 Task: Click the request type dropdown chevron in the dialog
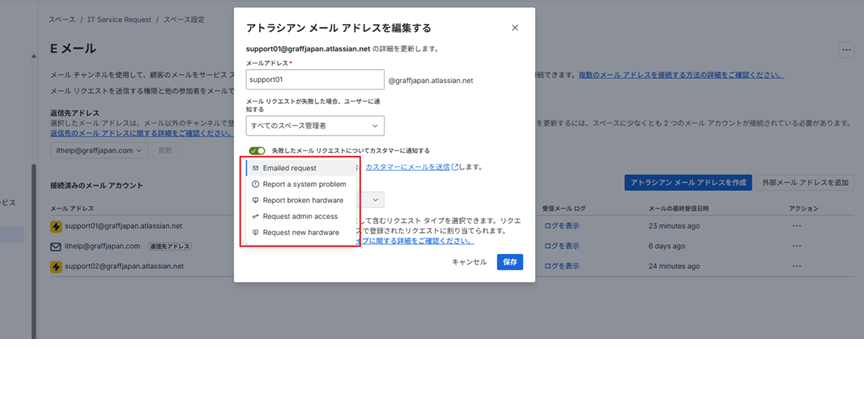coord(376,200)
